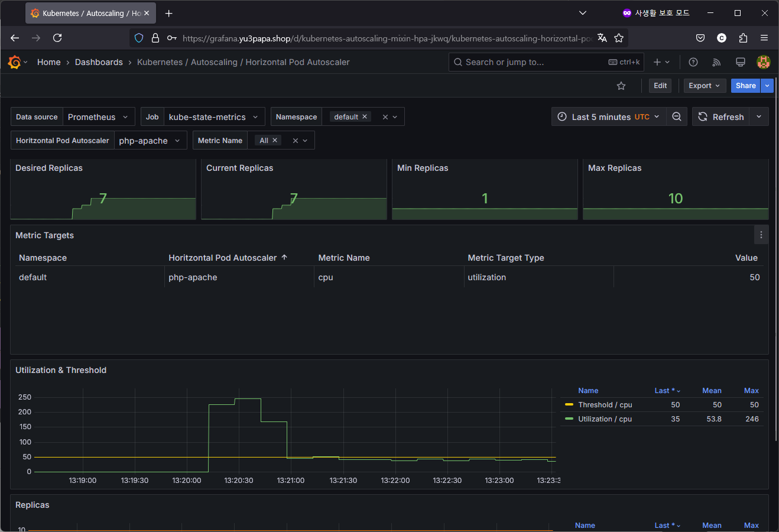
Task: Click the browser back arrow
Action: pyautogui.click(x=15, y=38)
